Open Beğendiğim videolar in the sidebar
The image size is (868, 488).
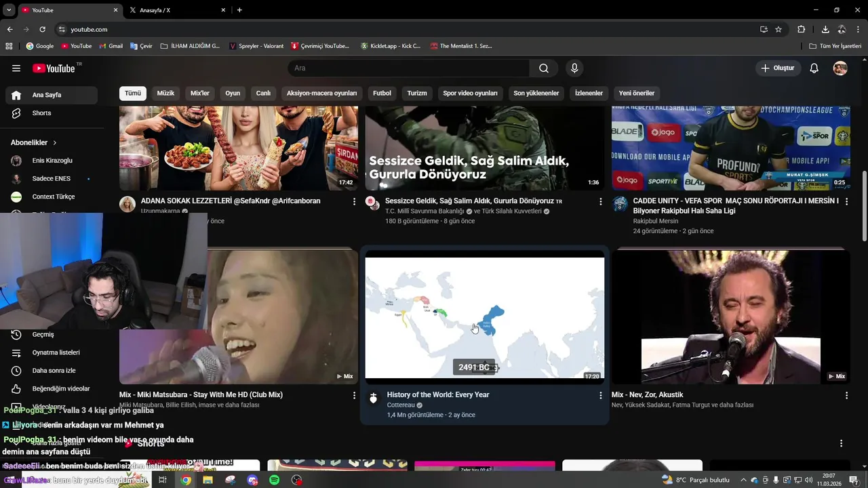52,388
